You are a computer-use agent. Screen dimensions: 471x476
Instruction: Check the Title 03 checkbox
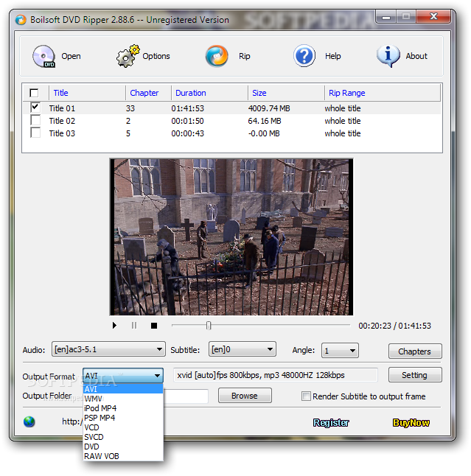click(35, 133)
